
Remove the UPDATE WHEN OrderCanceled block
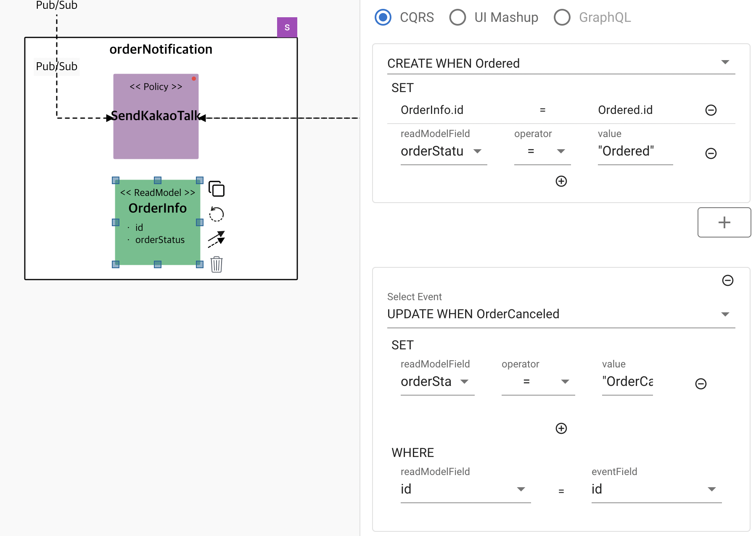(x=727, y=280)
